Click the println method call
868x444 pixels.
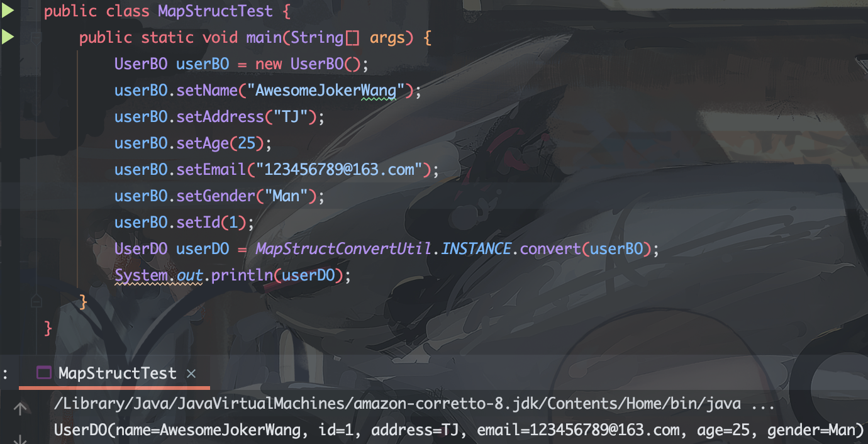click(x=242, y=275)
